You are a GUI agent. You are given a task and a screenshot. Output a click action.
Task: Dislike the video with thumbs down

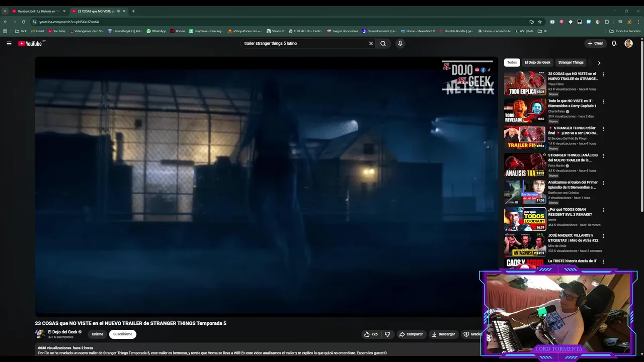pos(387,334)
